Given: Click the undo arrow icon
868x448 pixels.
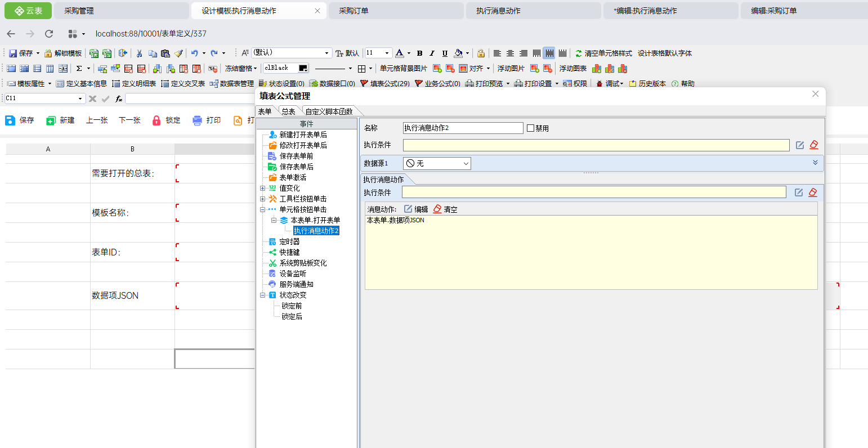Looking at the screenshot, I should pos(194,53).
